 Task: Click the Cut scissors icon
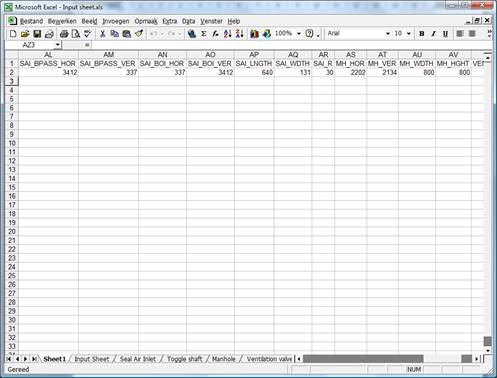point(103,34)
